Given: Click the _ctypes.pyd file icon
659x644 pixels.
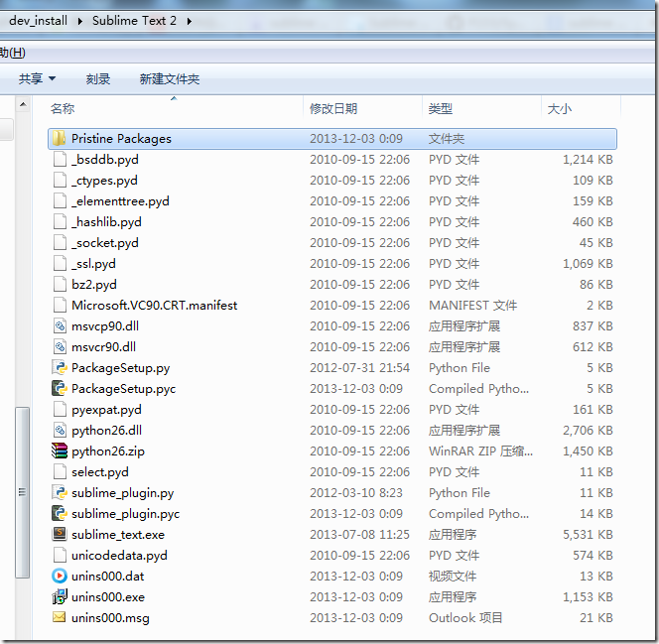Looking at the screenshot, I should [60, 181].
